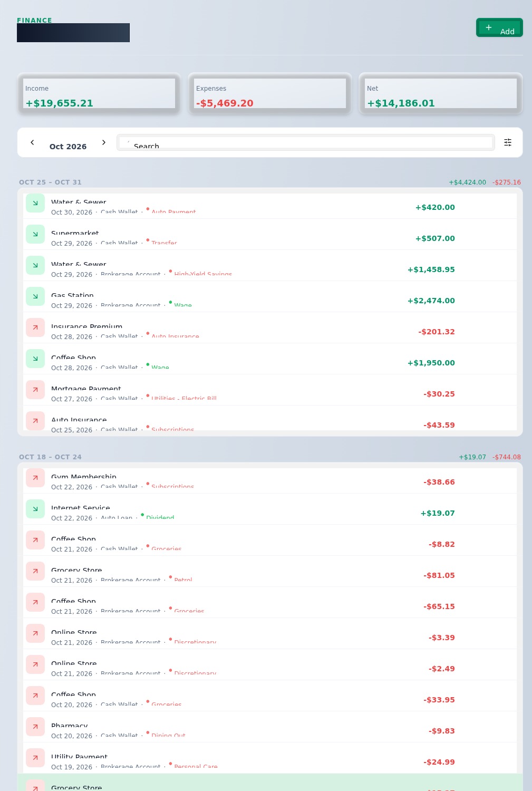The width and height of the screenshot is (532, 791).
Task: Open the Expenses summary card
Action: pyautogui.click(x=270, y=93)
